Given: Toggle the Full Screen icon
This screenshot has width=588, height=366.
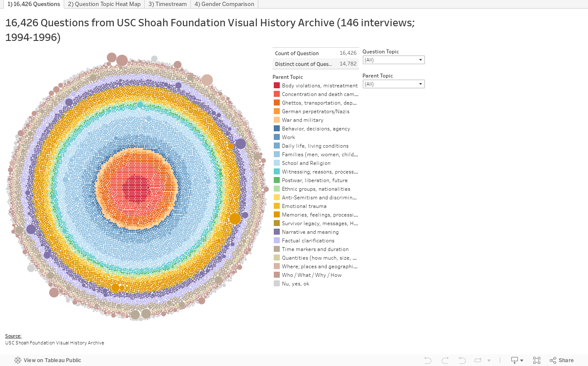Looking at the screenshot, I should 537,360.
